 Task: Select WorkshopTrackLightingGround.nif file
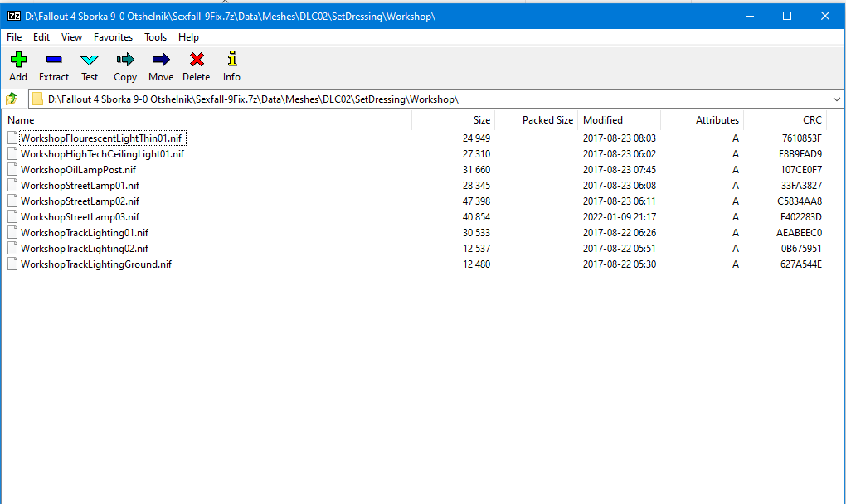click(x=95, y=264)
